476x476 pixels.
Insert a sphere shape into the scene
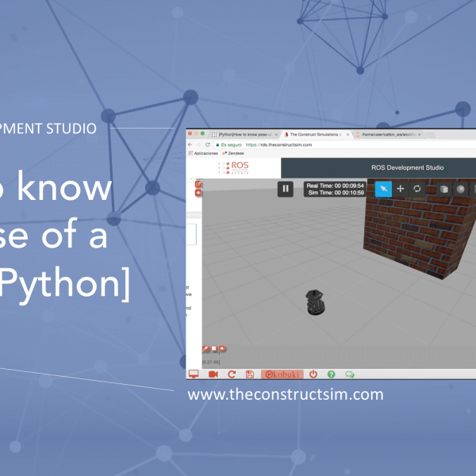[x=460, y=189]
